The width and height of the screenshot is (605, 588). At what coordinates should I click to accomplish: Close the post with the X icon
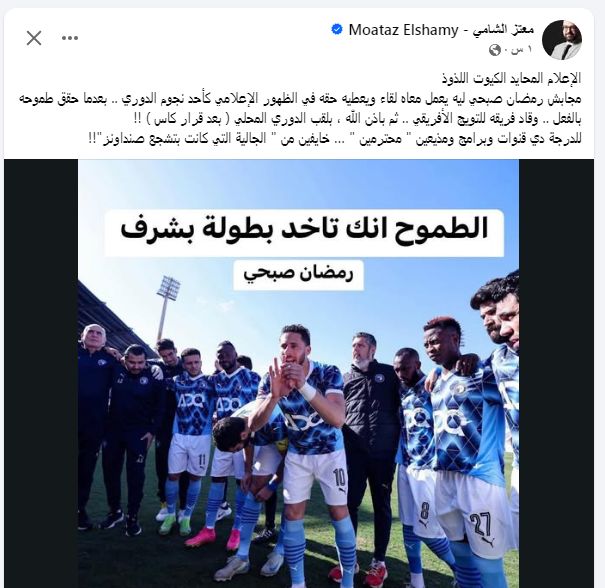tap(34, 38)
